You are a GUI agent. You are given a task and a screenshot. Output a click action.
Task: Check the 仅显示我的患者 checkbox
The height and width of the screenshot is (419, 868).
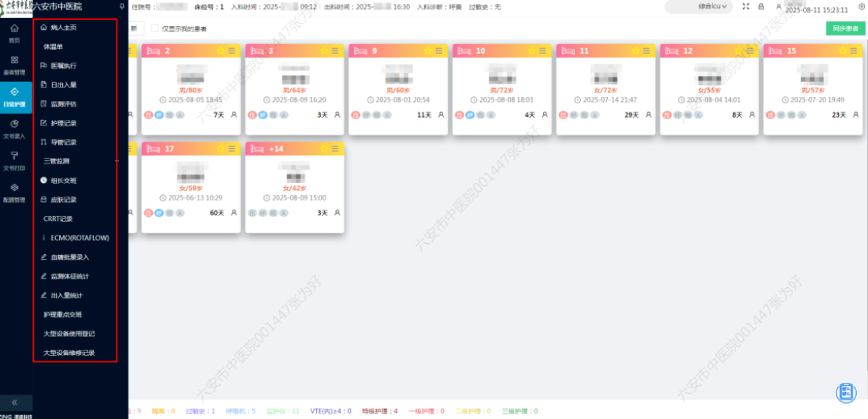pos(155,28)
